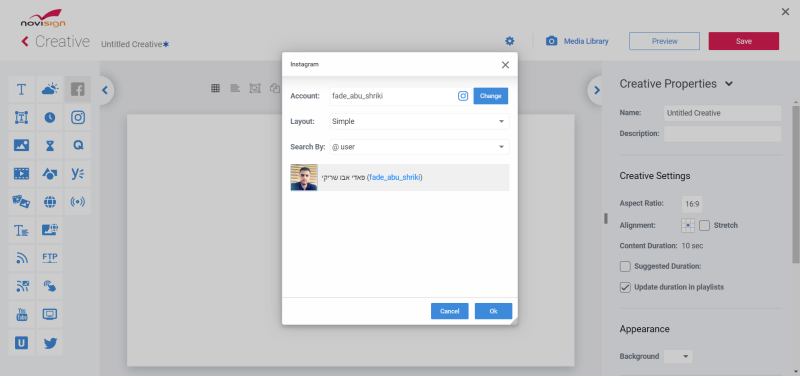The height and width of the screenshot is (376, 800).
Task: Open the Media Library
Action: click(x=577, y=41)
